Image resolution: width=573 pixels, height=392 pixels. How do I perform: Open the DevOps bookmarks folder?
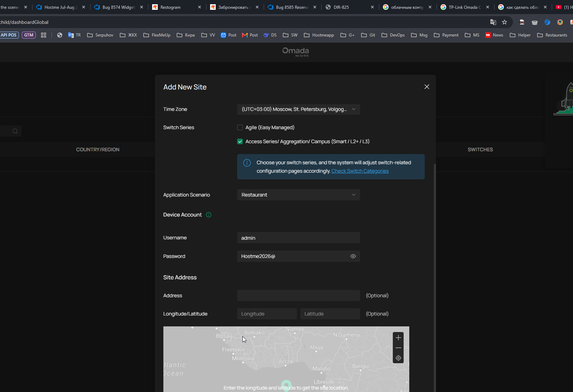pos(393,35)
